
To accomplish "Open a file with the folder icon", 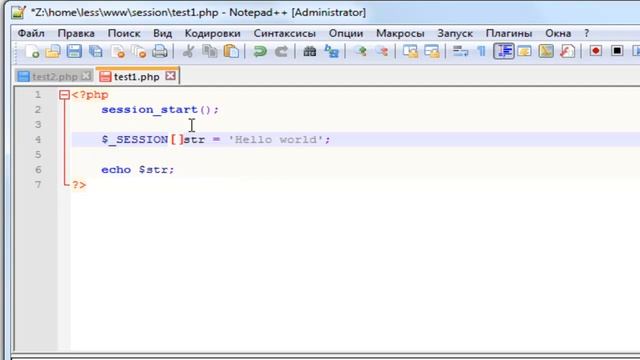I will [53, 51].
